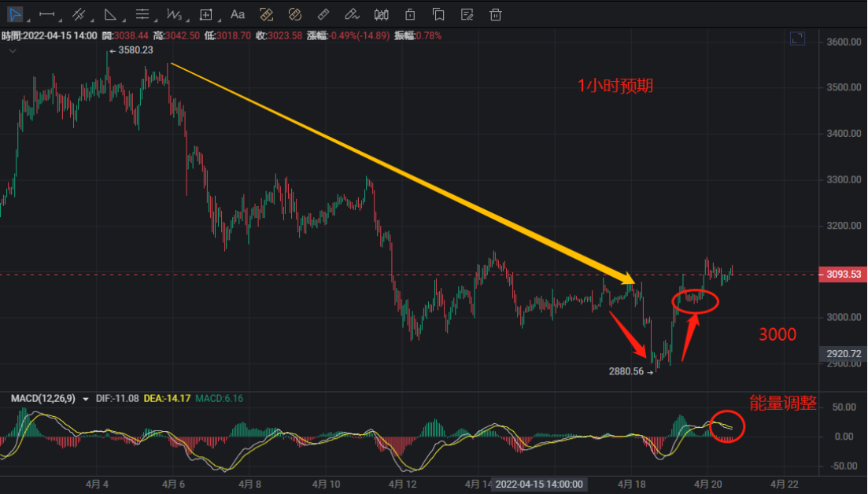The image size is (868, 494).
Task: Click the opening price 3038.44 value
Action: pos(131,35)
